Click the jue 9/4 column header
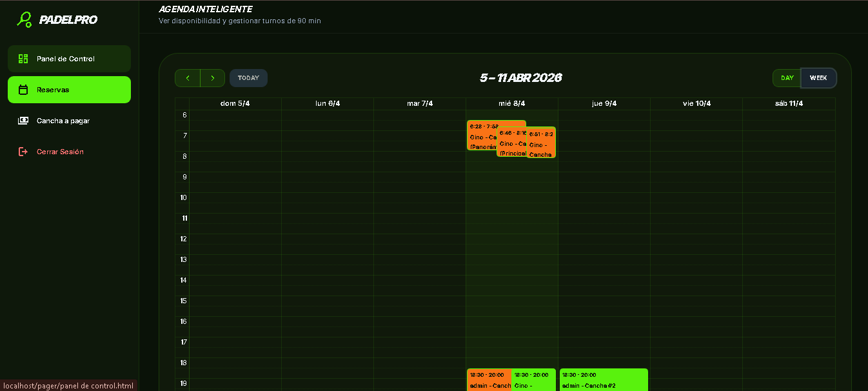 604,104
